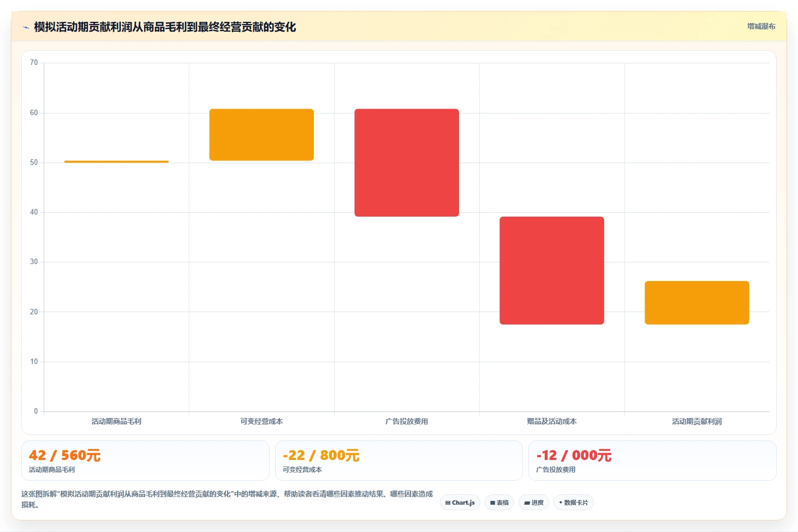Open the 42 / 560元 data card
This screenshot has height=532, width=798.
point(145,461)
